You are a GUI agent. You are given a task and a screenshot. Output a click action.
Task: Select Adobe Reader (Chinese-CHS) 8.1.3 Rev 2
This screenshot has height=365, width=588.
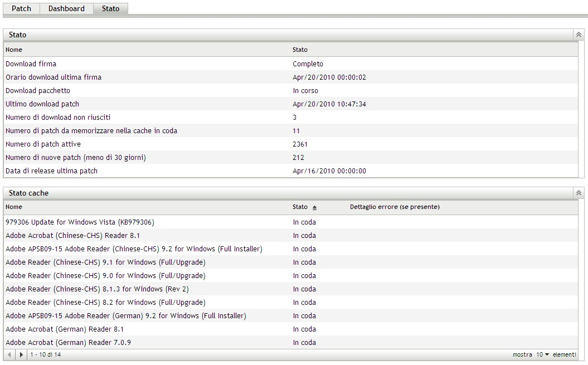290,289
